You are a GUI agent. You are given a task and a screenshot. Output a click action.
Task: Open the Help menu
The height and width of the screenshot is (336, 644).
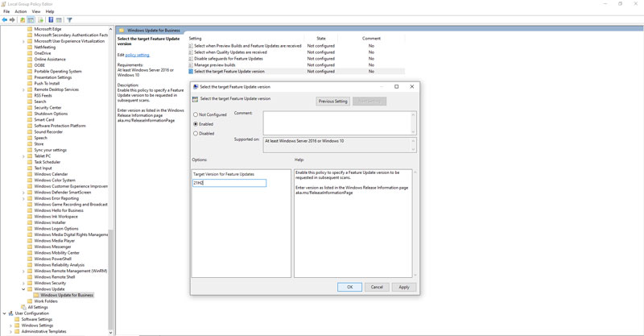[50, 11]
